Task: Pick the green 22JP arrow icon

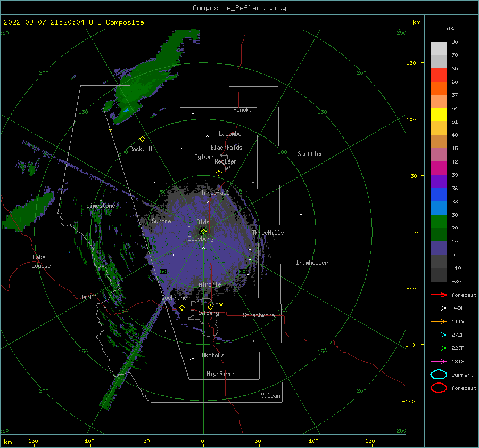Action: 439,348
